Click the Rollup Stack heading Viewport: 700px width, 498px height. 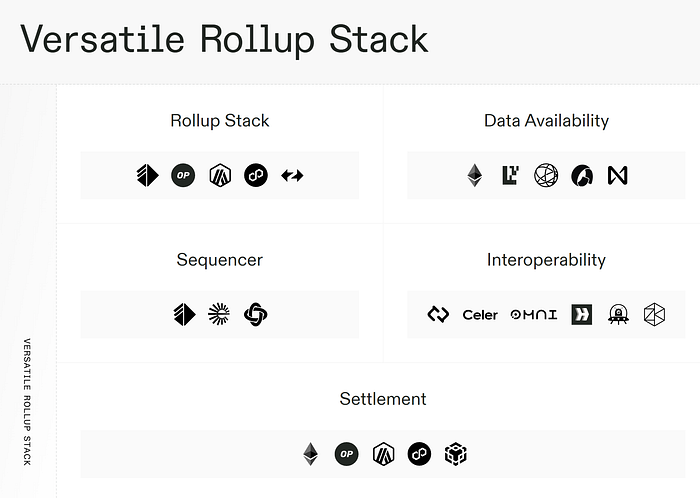(220, 120)
